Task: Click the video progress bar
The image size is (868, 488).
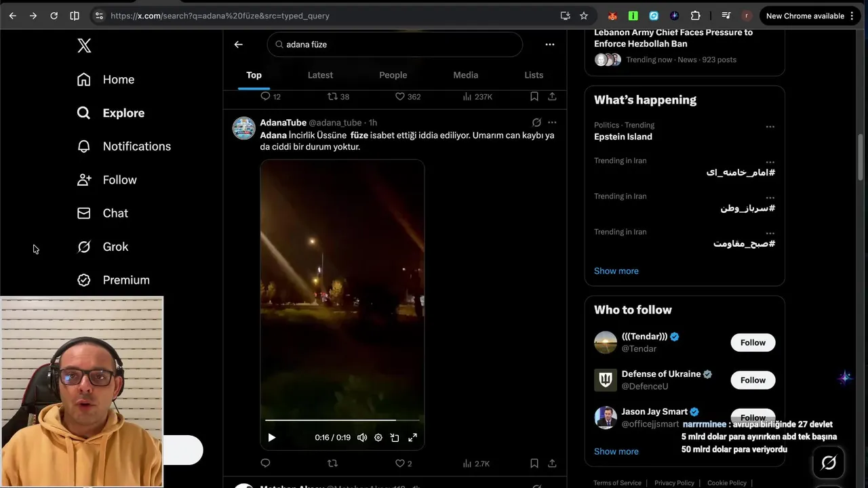Action: click(342, 420)
